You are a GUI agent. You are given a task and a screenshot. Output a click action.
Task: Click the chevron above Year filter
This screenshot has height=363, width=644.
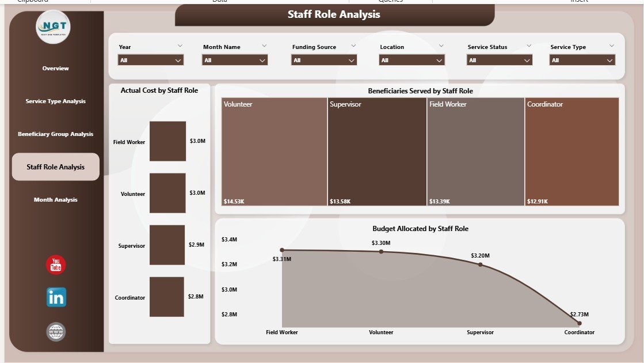[x=180, y=46]
